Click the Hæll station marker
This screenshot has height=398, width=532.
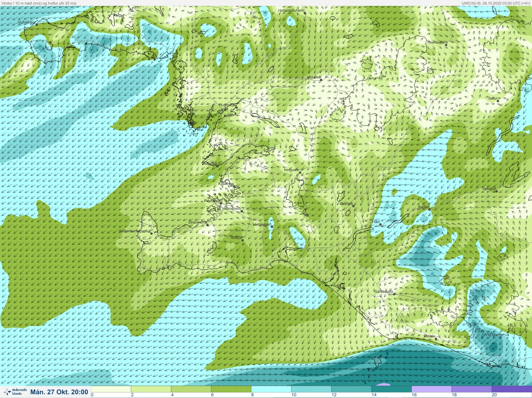pos(380,224)
